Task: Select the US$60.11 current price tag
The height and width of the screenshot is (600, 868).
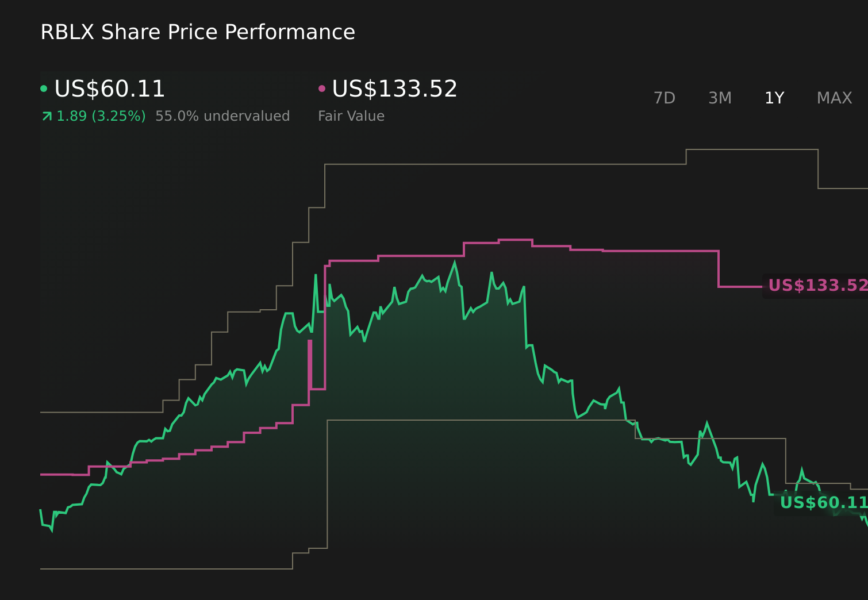Action: tap(823, 503)
